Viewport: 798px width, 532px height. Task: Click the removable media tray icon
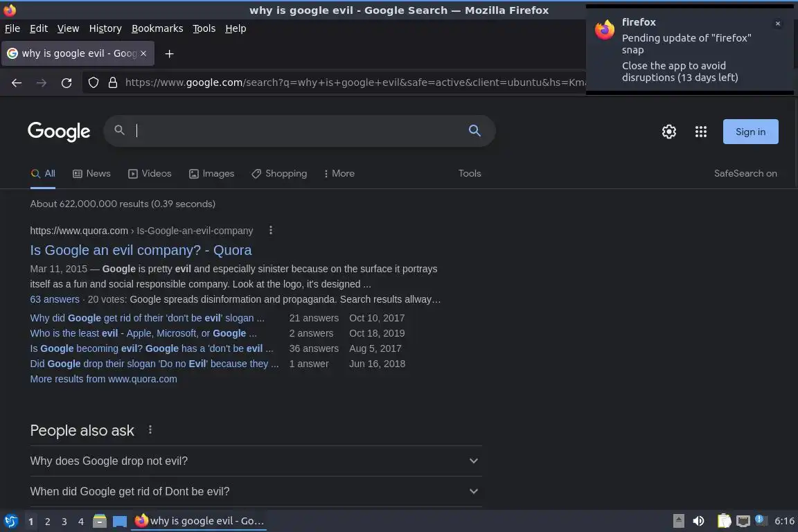(x=678, y=521)
